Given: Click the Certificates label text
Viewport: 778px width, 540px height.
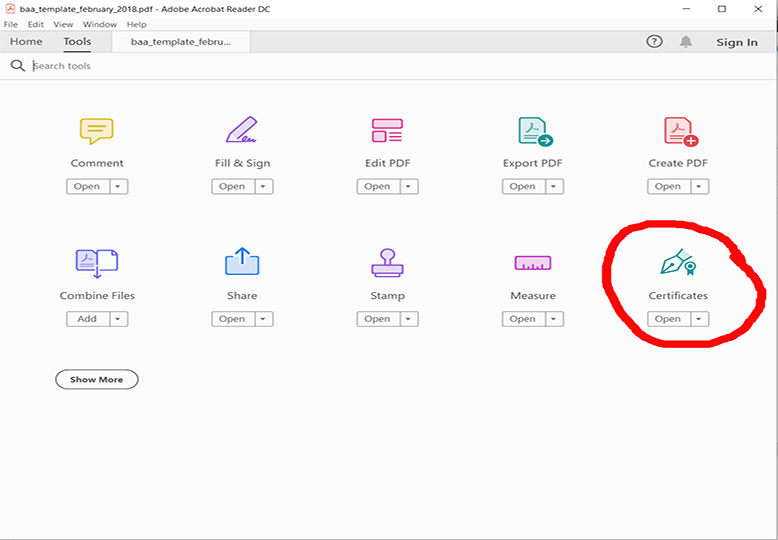Looking at the screenshot, I should click(678, 296).
